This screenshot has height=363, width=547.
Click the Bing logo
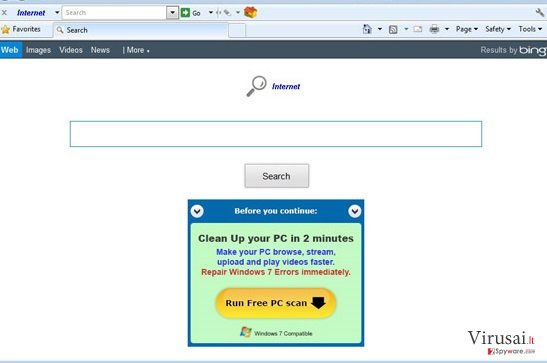point(533,51)
